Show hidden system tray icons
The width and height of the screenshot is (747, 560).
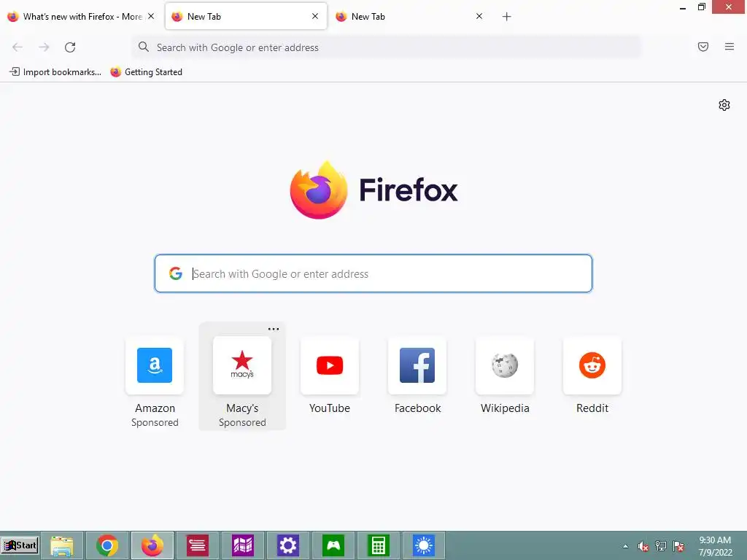point(625,546)
